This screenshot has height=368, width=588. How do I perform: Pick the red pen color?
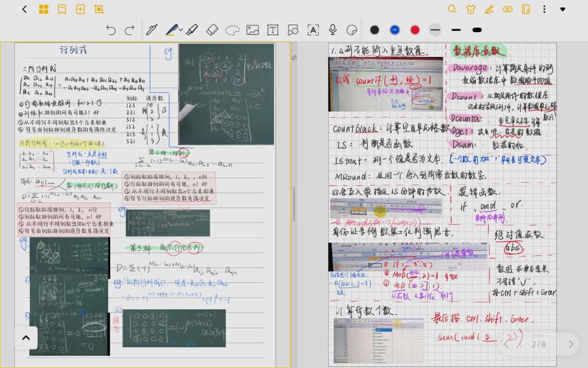point(415,30)
